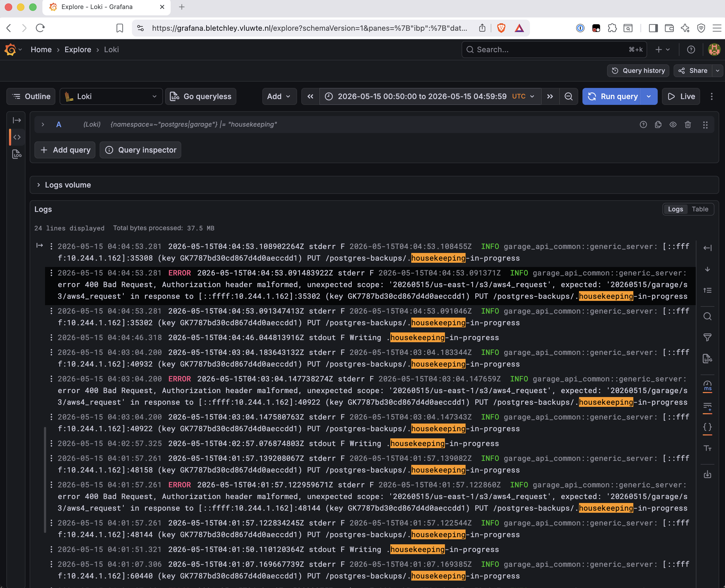725x588 pixels.
Task: Click the logs scroll position indicator bar
Action: point(45,480)
